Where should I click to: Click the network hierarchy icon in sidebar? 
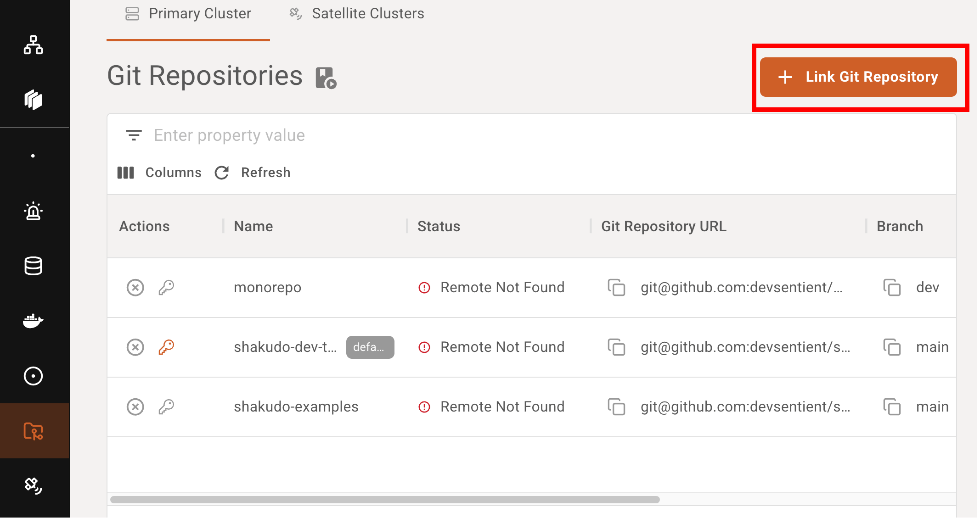[x=33, y=45]
